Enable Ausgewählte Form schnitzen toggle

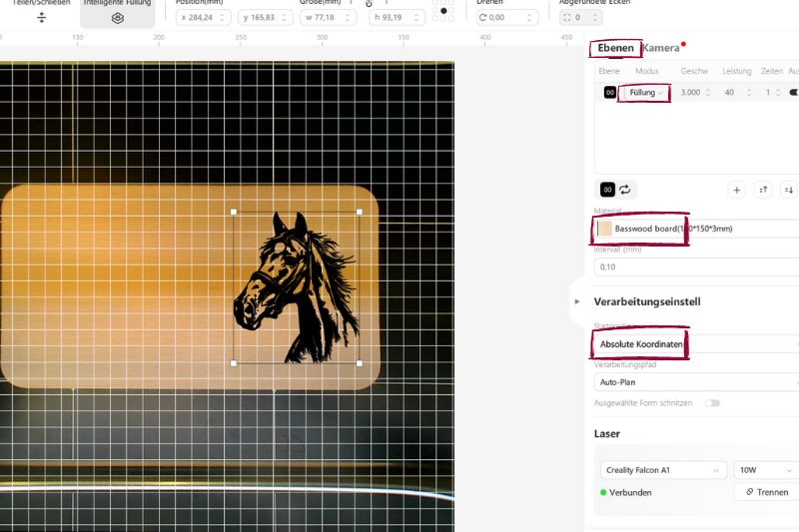(x=712, y=403)
